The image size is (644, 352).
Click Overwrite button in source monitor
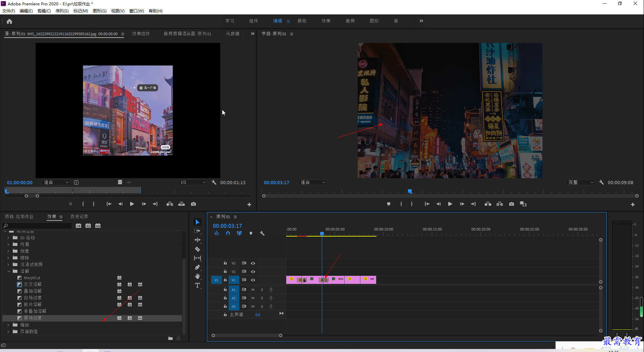coord(181,204)
